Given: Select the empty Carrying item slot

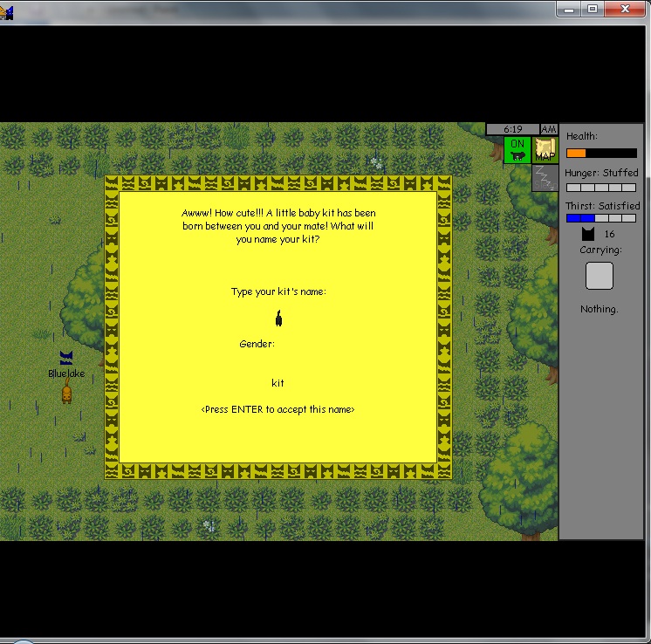Looking at the screenshot, I should click(599, 276).
